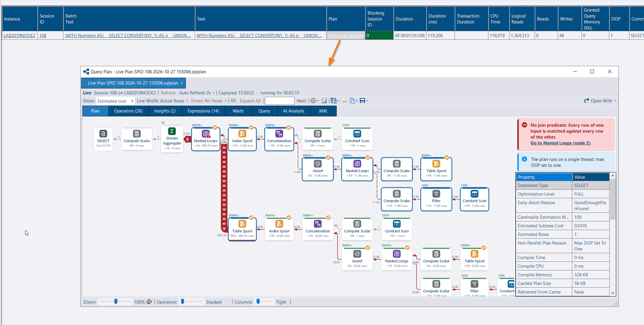Click Nested Loops node with 389.1M rows

tap(206, 139)
